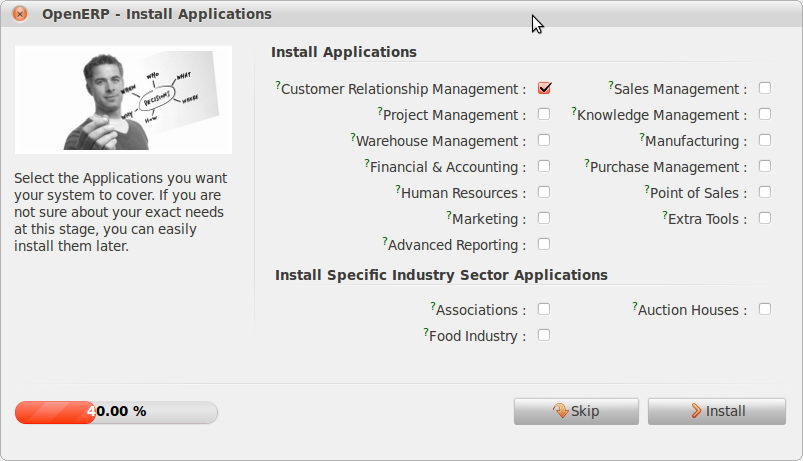
Task: Click the 40% installation progress bar
Action: point(116,412)
